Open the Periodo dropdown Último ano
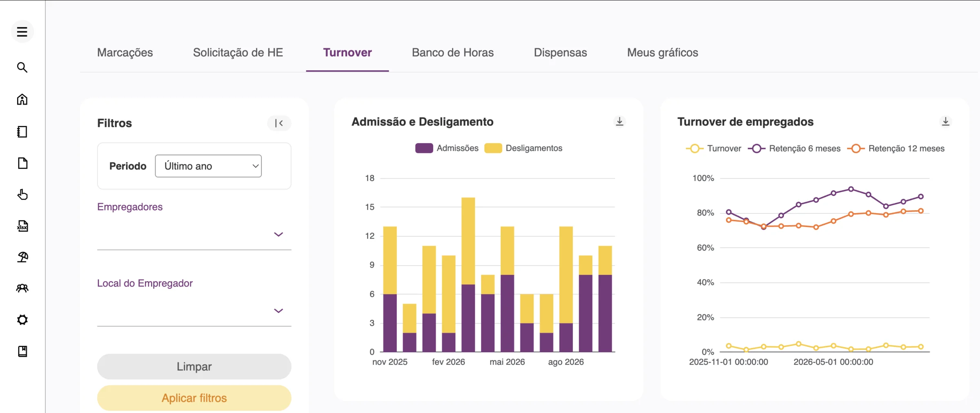980x413 pixels. [x=208, y=166]
